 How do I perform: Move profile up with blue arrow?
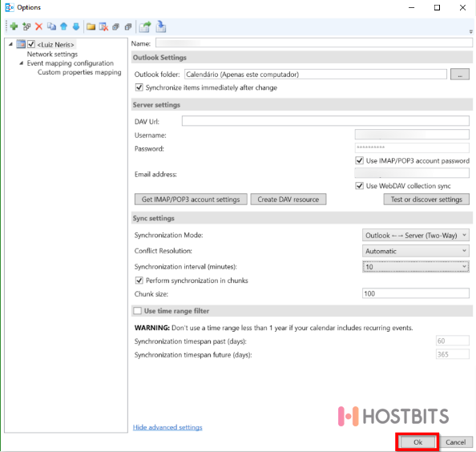pos(64,26)
